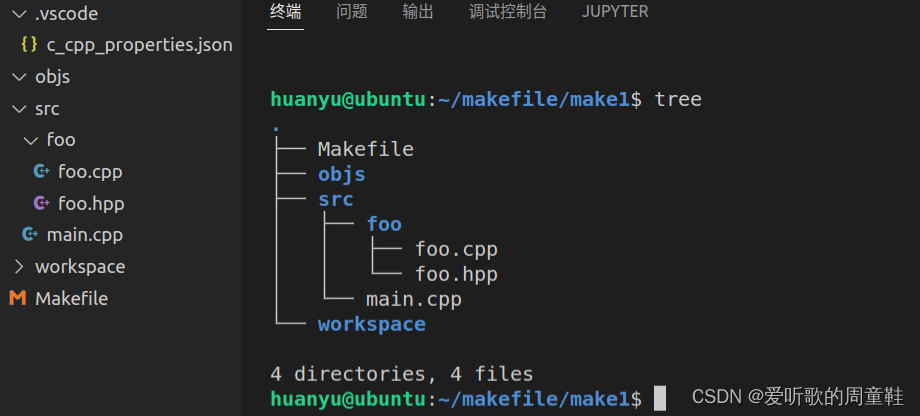
Task: Collapse the objs folder chevron
Action: [x=19, y=77]
